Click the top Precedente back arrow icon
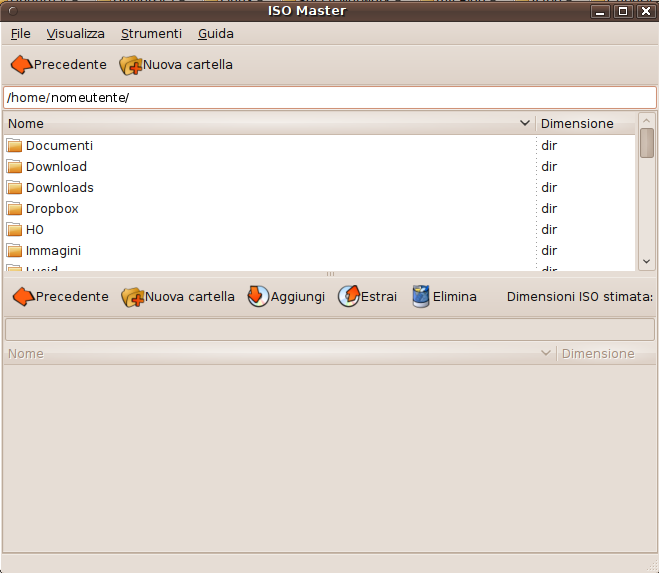The width and height of the screenshot is (659, 573). click(21, 65)
